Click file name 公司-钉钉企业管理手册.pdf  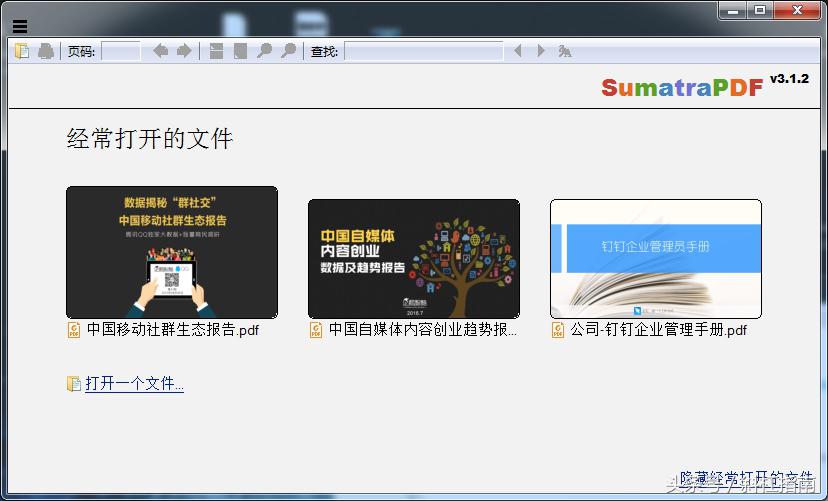click(658, 330)
